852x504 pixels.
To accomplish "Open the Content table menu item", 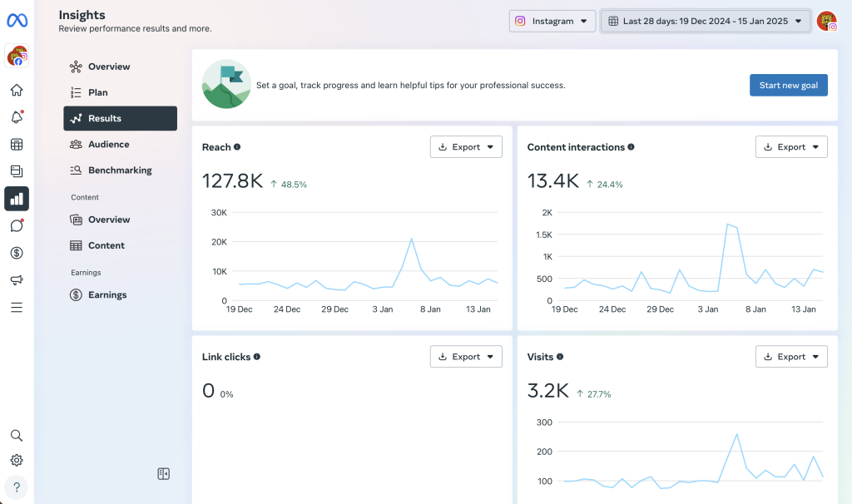I will coord(120,245).
